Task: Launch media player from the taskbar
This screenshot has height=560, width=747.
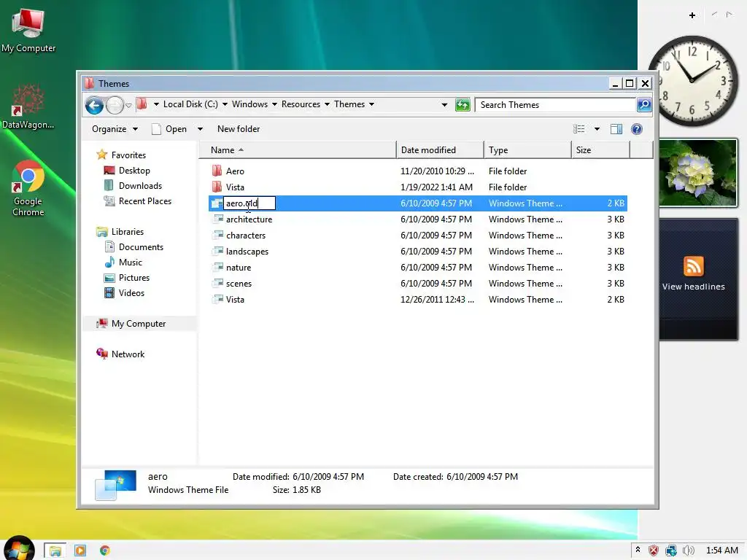Action: [x=80, y=551]
